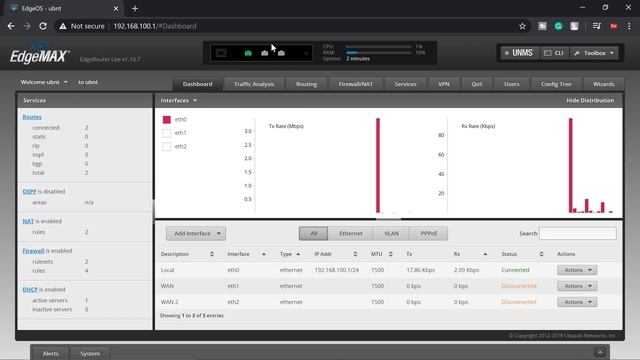
Task: Open the Services tab
Action: pyautogui.click(x=405, y=84)
